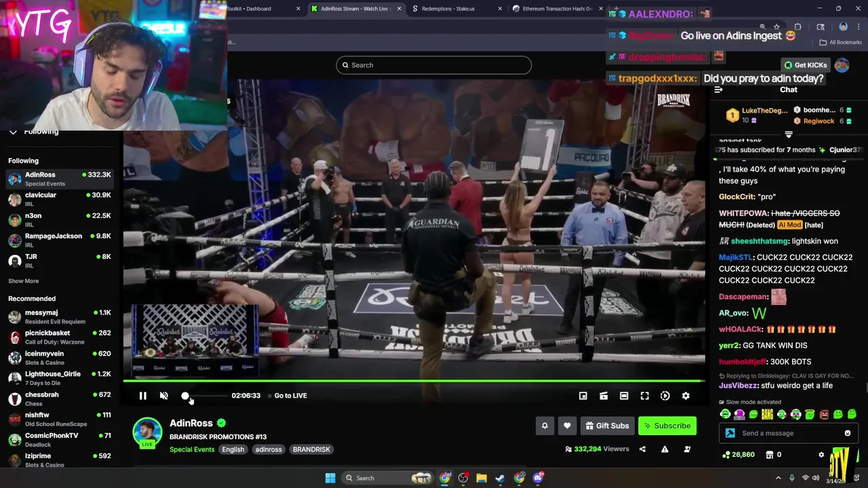Collapse the chat panel arrow icon

pos(719,89)
